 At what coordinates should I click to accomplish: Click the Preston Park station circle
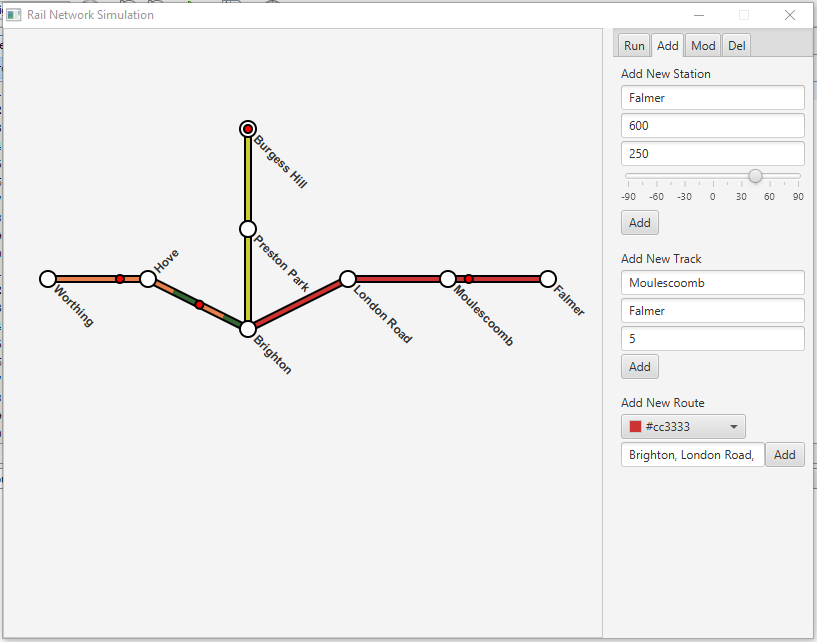pyautogui.click(x=248, y=229)
